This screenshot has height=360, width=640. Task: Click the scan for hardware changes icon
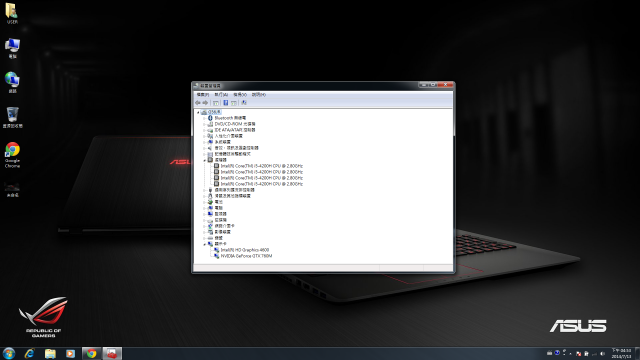[x=244, y=103]
